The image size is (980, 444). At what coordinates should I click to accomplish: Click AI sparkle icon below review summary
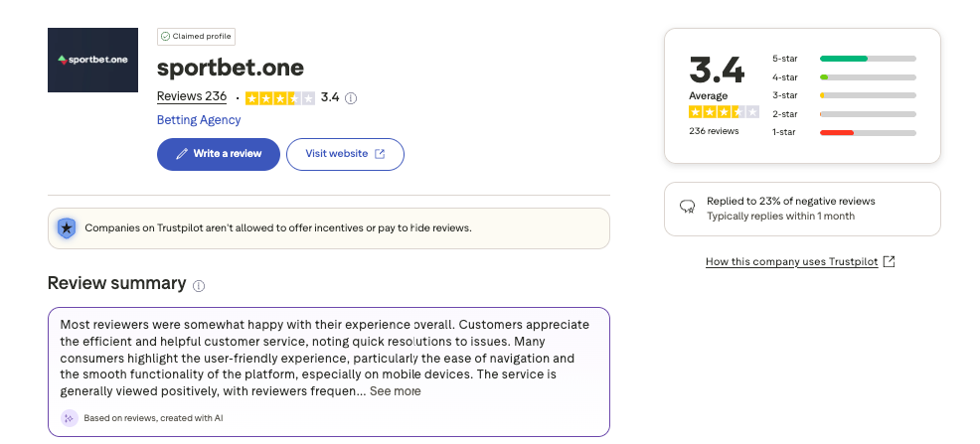click(x=69, y=418)
